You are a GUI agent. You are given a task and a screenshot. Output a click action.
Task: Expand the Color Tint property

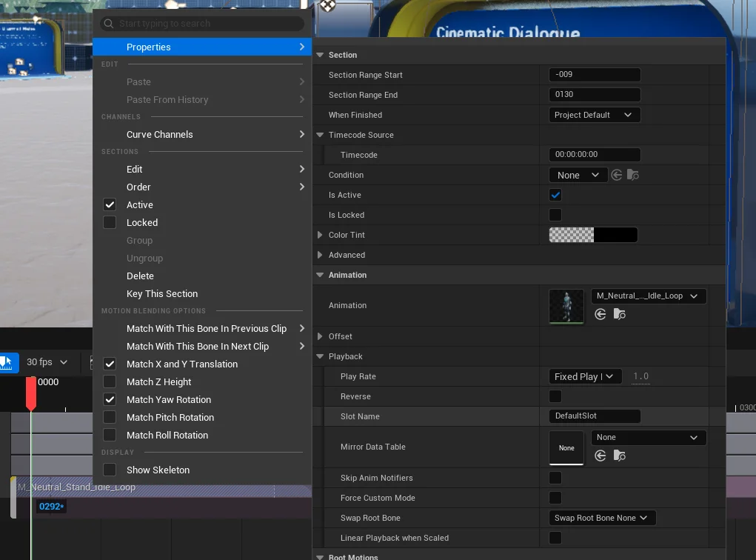[320, 235]
